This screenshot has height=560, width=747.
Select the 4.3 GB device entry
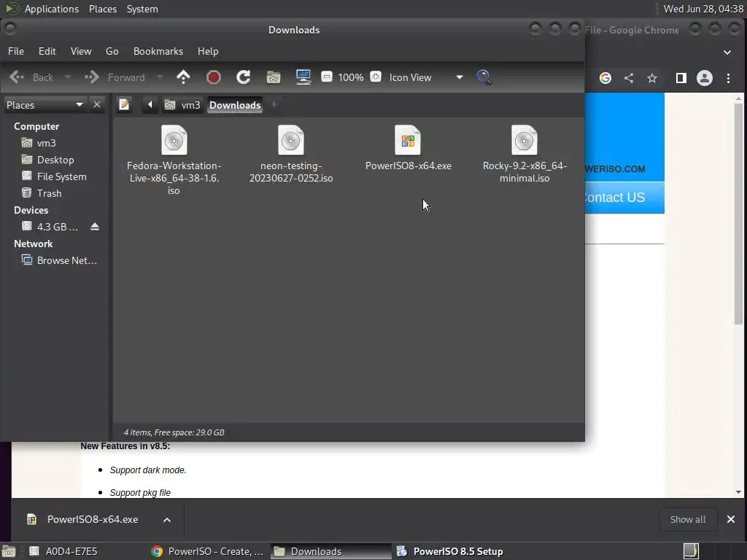pyautogui.click(x=57, y=227)
